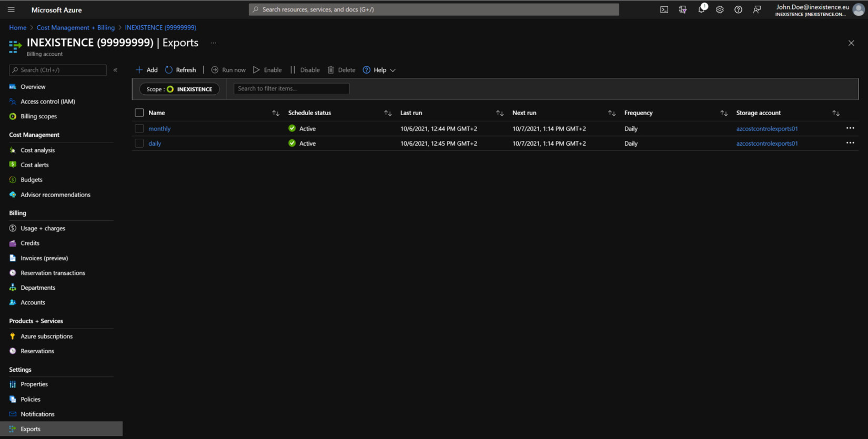The width and height of the screenshot is (868, 439).
Task: Go to Cost Management + Billing breadcrumb
Action: (75, 28)
